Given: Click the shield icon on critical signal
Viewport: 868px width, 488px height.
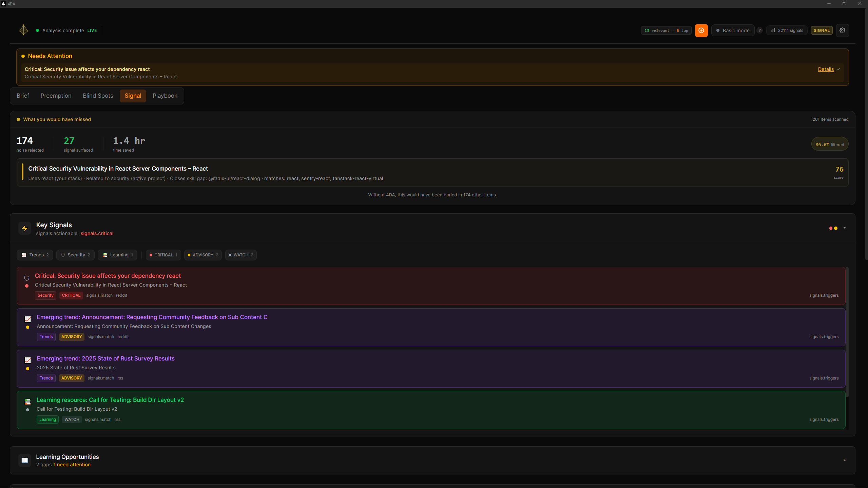Looking at the screenshot, I should pyautogui.click(x=27, y=278).
